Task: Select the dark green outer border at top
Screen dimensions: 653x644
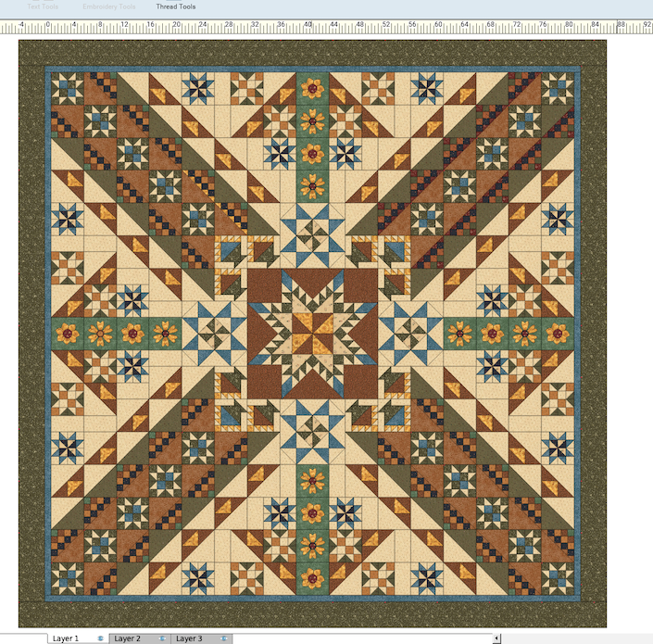Action: 312,52
